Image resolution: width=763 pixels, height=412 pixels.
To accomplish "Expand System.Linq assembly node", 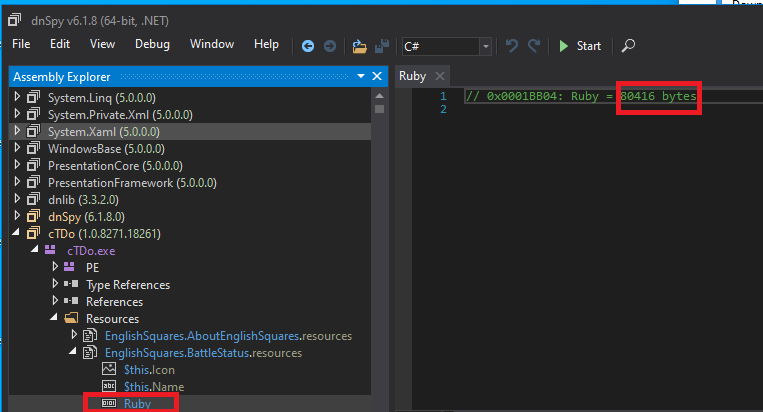I will point(17,97).
